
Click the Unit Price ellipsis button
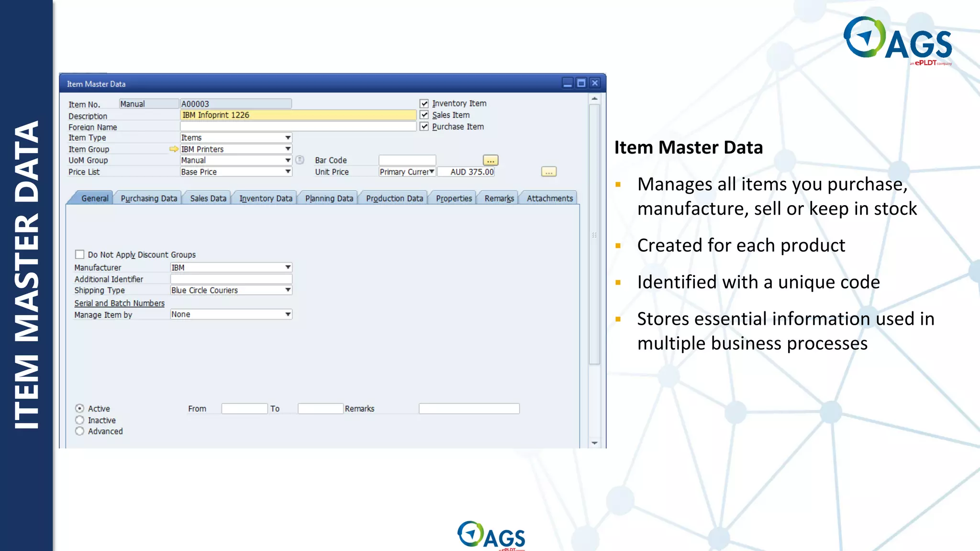click(x=549, y=172)
